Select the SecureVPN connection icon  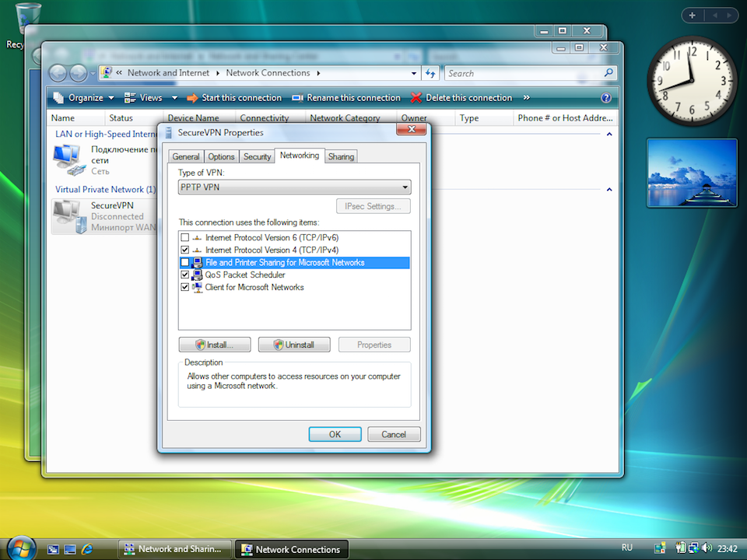pos(69,217)
